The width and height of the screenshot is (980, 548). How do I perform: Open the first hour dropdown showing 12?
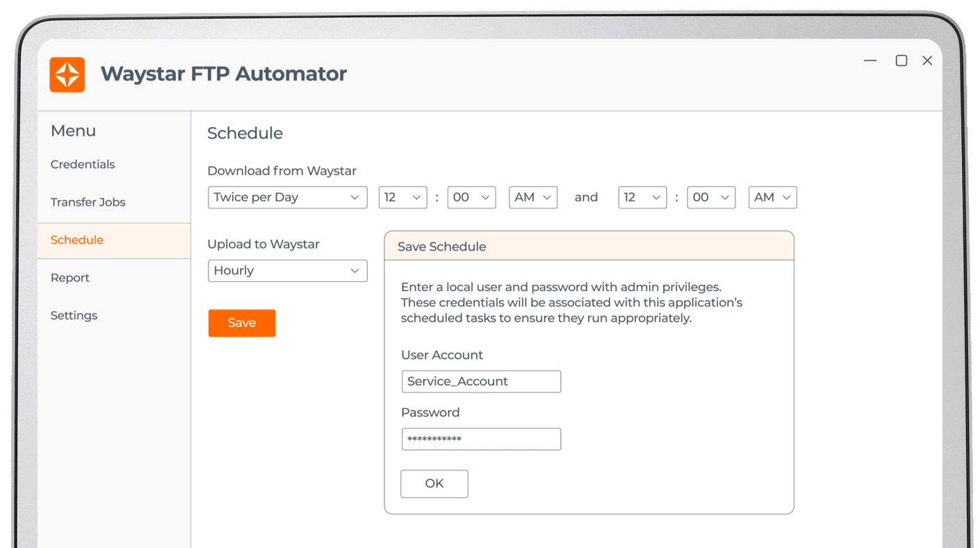[402, 197]
